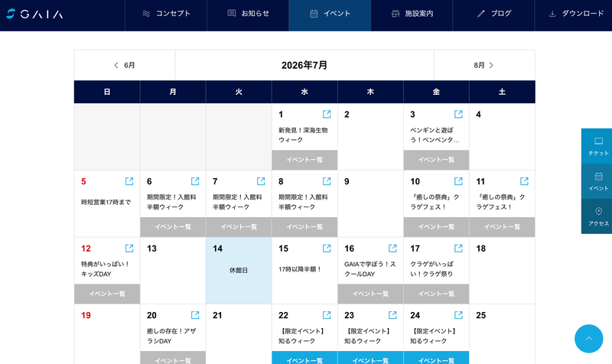Open external link icon for July 15
Image resolution: width=612 pixels, height=364 pixels.
[x=327, y=248]
